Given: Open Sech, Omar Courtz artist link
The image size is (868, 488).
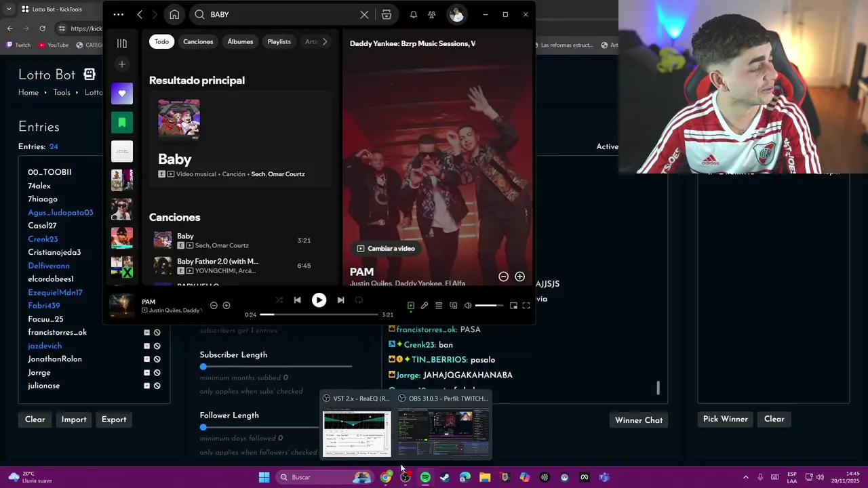Looking at the screenshot, I should (x=277, y=174).
